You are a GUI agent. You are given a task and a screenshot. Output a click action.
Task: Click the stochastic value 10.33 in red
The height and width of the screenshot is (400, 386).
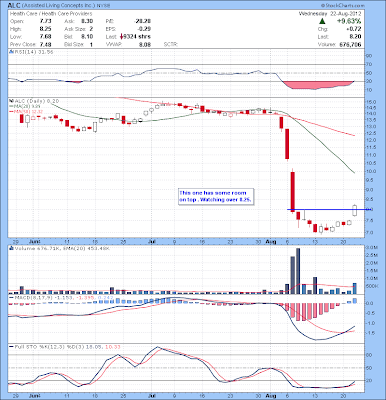click(112, 347)
